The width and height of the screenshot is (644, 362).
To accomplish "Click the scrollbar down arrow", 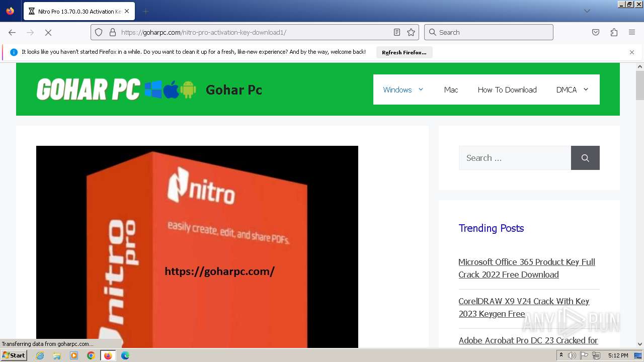I will (x=640, y=344).
